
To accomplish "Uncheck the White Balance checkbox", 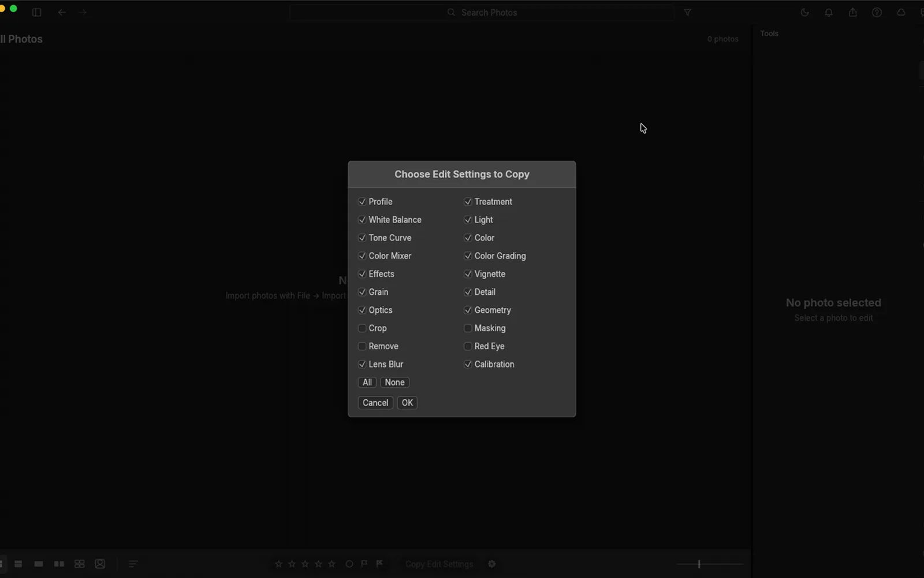I will tap(362, 220).
